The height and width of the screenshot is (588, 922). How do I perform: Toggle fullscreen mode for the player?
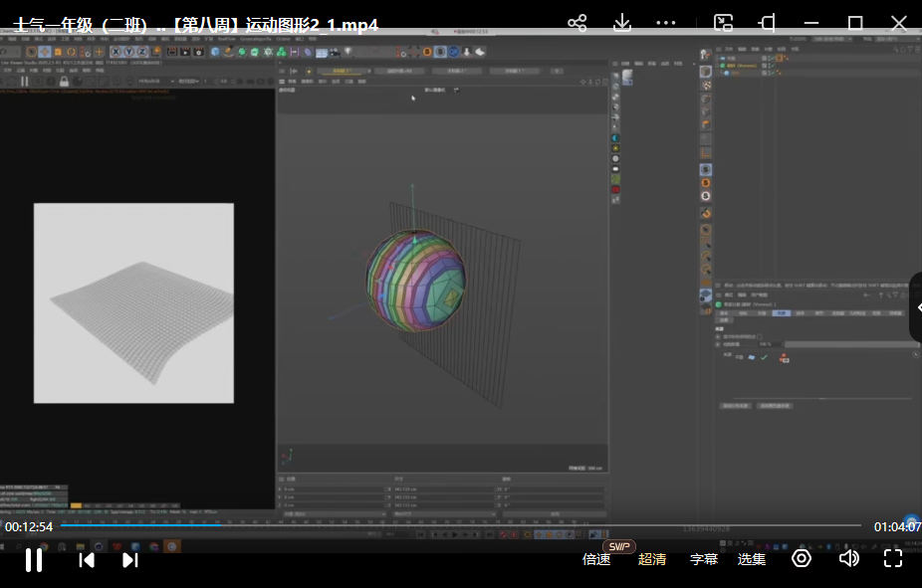point(893,559)
